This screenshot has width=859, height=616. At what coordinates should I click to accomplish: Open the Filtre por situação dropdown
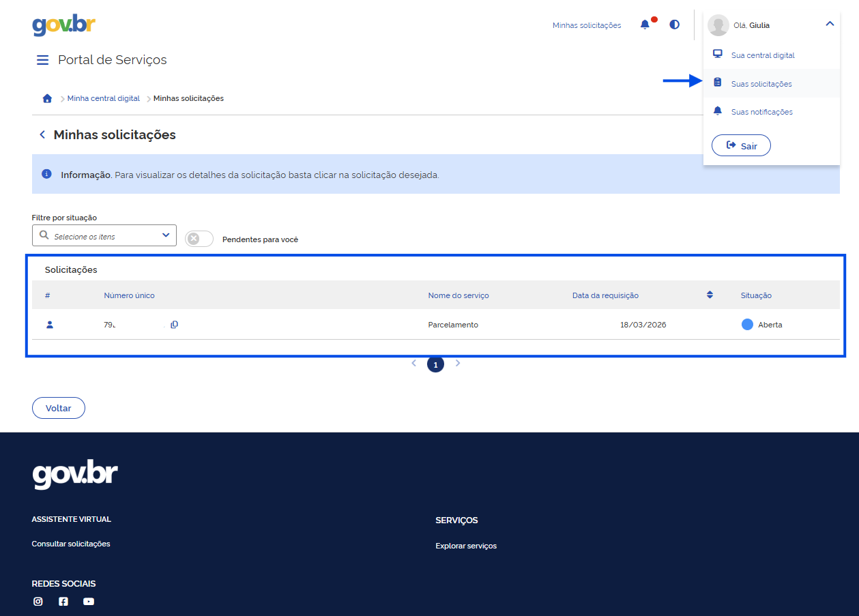(x=104, y=235)
